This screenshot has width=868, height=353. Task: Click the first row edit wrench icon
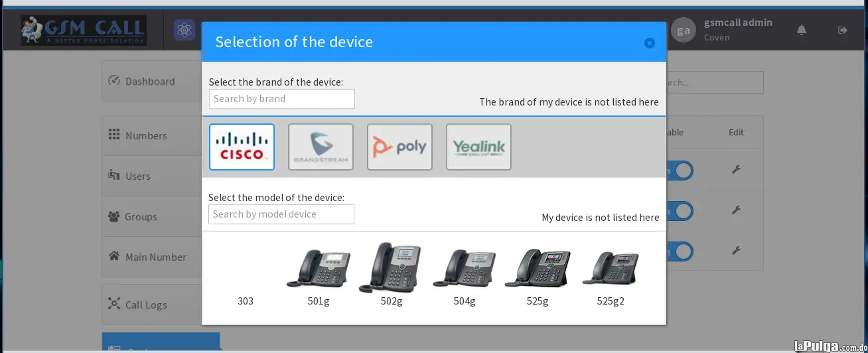pyautogui.click(x=735, y=170)
